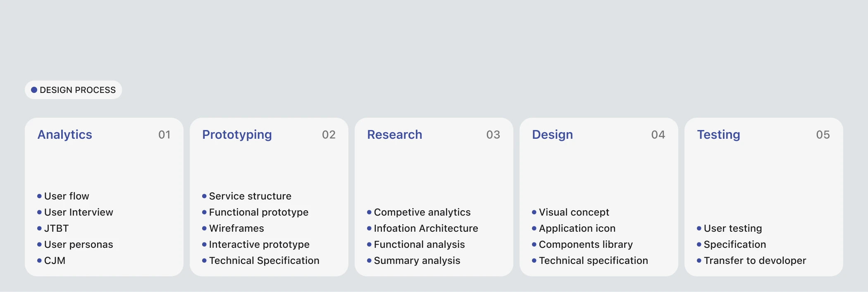Click the JTBT list item
868x292 pixels.
click(x=56, y=228)
